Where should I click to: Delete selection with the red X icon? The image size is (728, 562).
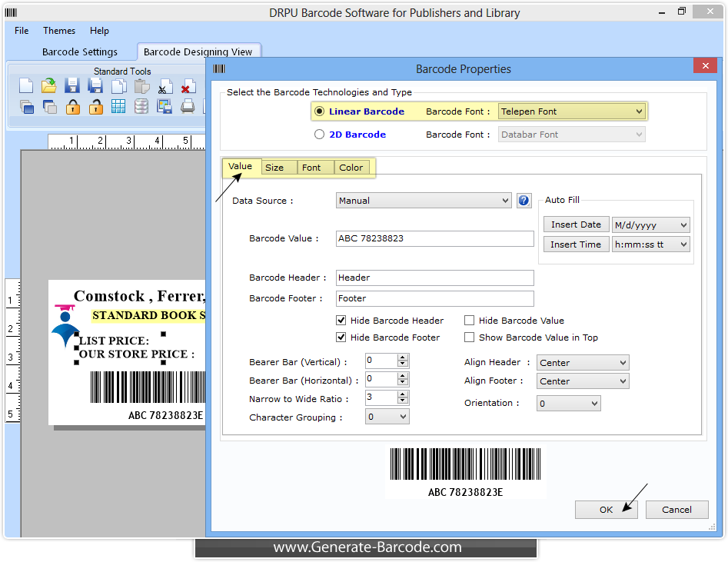click(187, 86)
